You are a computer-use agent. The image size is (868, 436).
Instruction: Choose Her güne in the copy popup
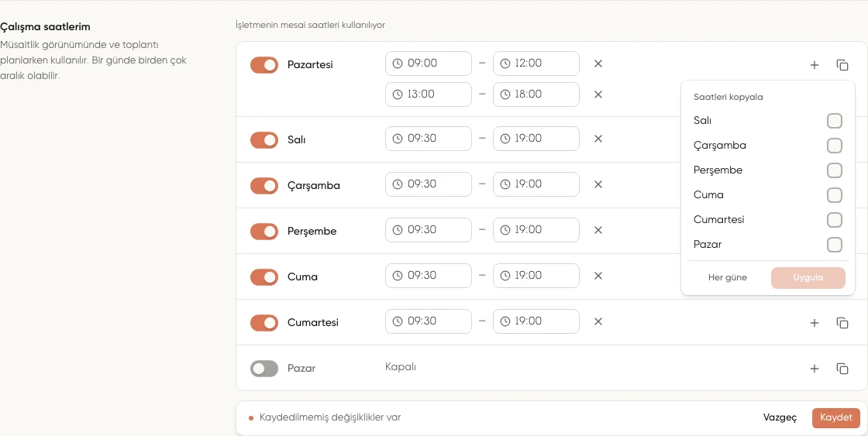(x=728, y=278)
